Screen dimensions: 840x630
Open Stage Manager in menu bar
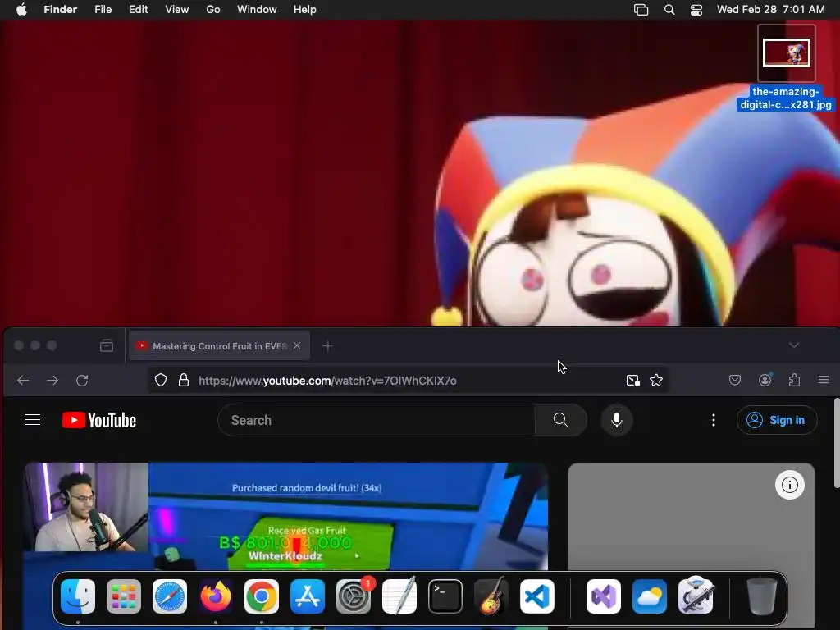pyautogui.click(x=641, y=10)
